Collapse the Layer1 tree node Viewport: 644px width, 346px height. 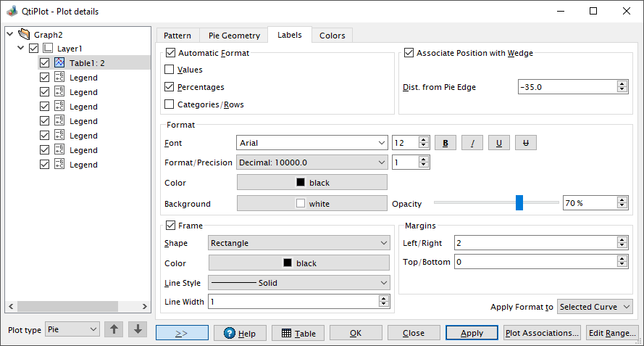pyautogui.click(x=20, y=48)
